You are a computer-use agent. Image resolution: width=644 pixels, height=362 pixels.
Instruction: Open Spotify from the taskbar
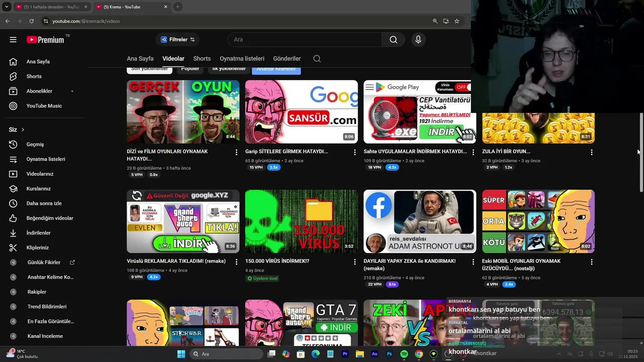(x=404, y=354)
